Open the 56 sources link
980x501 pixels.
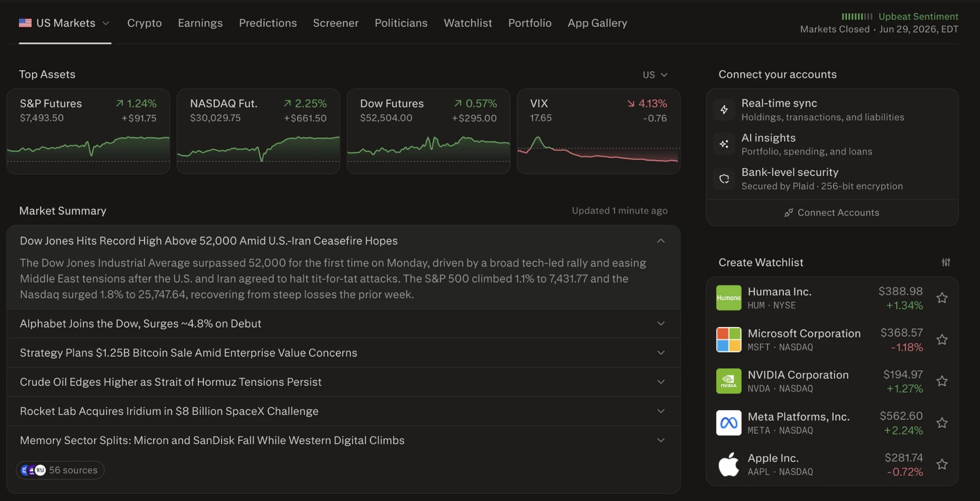(x=60, y=470)
